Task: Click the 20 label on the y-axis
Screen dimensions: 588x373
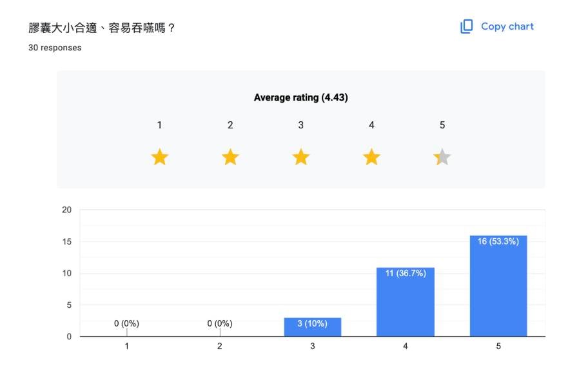Action: [x=66, y=210]
